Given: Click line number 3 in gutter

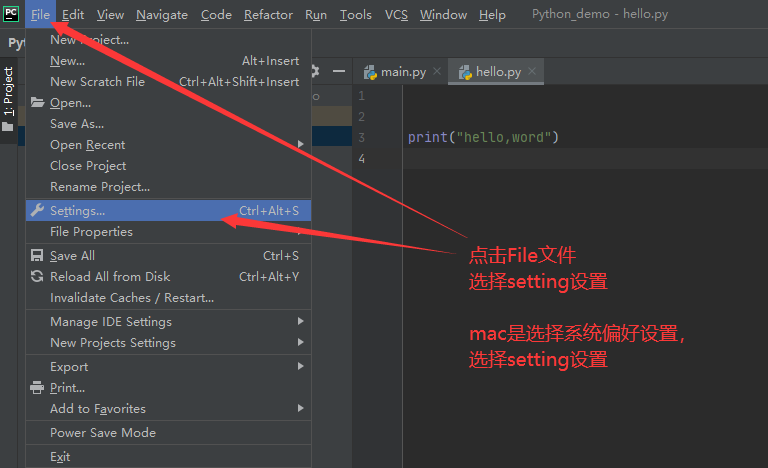Looking at the screenshot, I should coord(361,137).
